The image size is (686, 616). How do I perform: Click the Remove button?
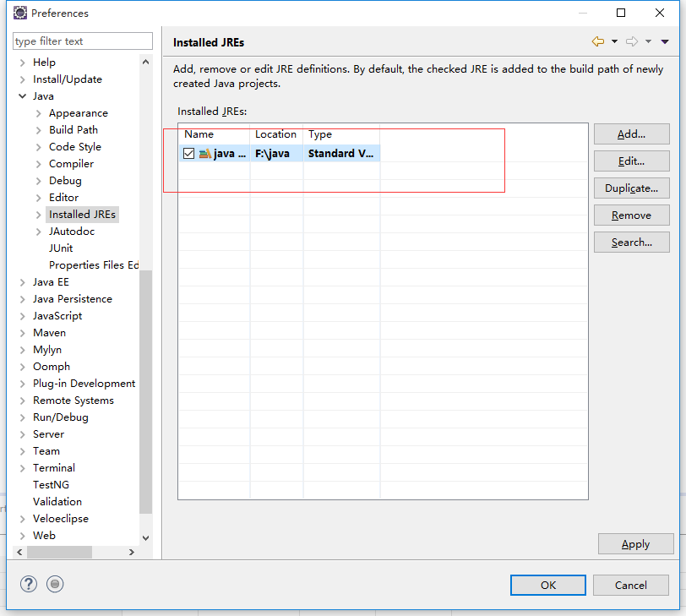coord(631,215)
